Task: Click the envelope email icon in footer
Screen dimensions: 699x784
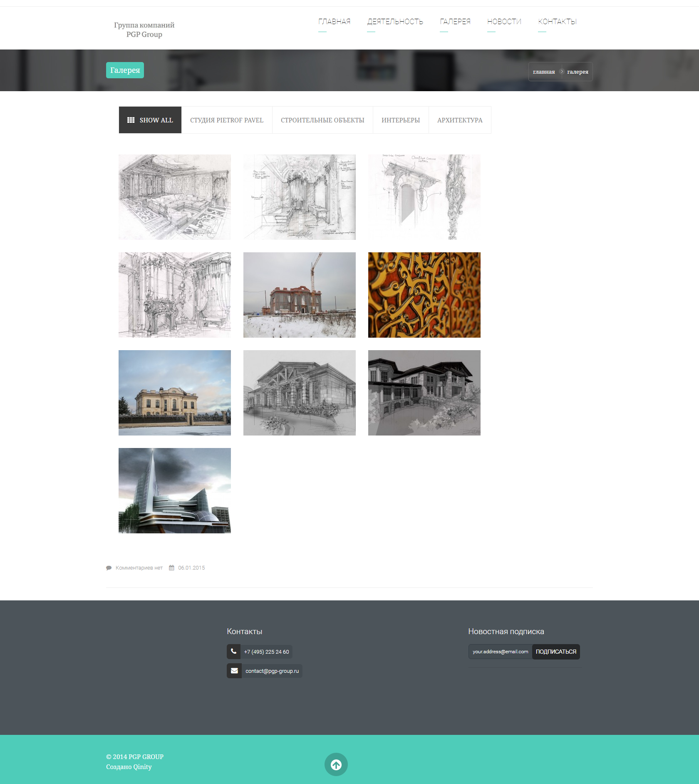Action: click(234, 671)
